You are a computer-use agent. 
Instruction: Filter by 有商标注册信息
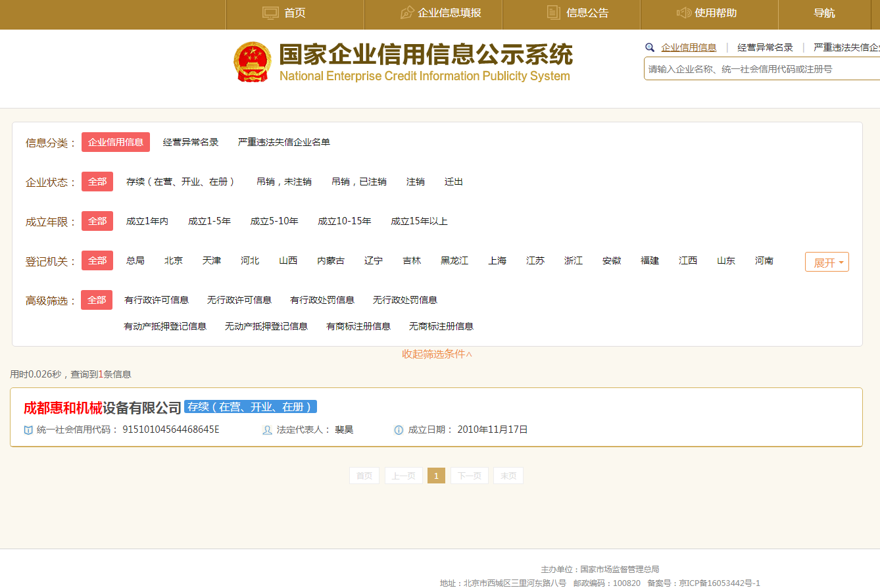click(358, 326)
